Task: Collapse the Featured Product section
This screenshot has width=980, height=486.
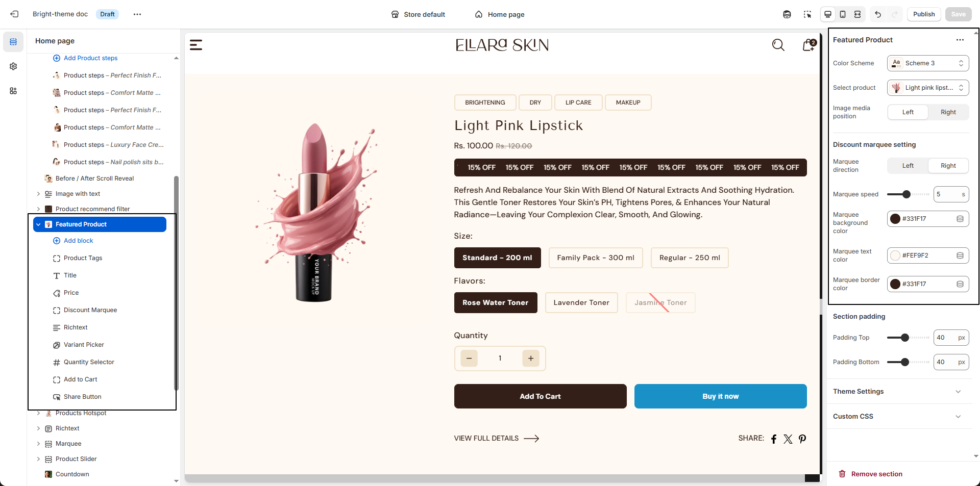Action: click(x=38, y=224)
